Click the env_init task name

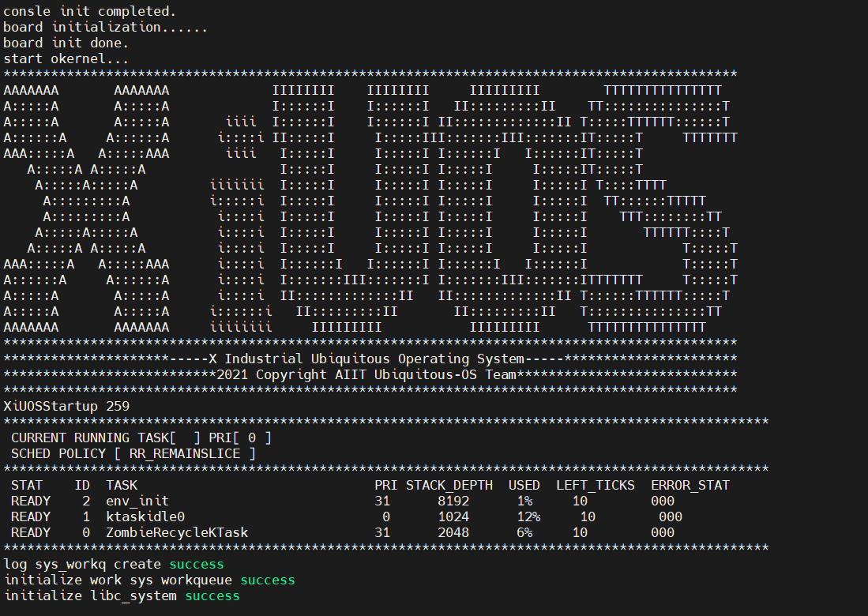(x=137, y=501)
